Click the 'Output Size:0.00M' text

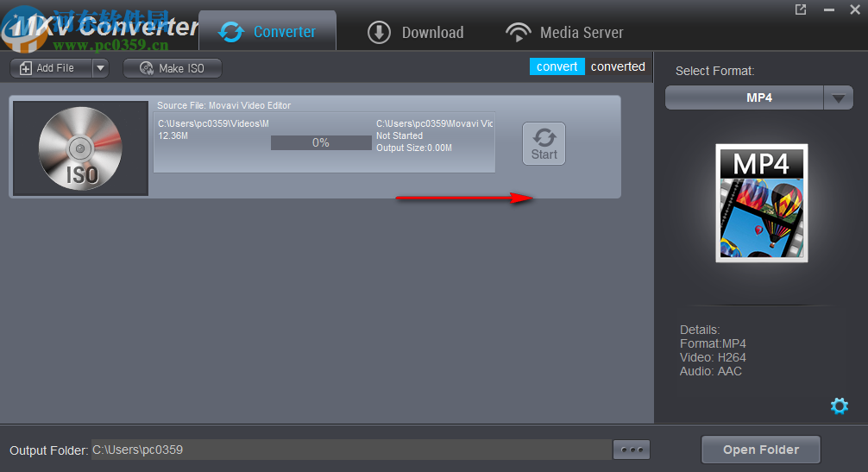(x=414, y=148)
